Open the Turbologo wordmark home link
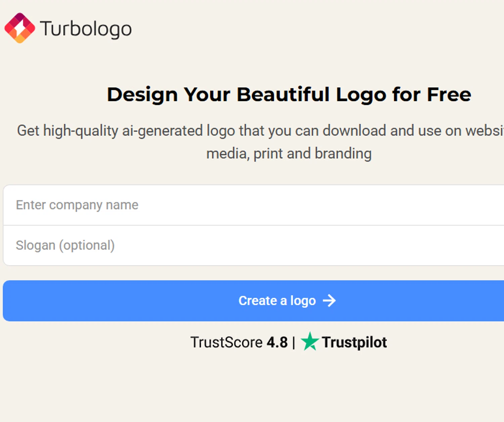The image size is (504, 422). [x=86, y=29]
